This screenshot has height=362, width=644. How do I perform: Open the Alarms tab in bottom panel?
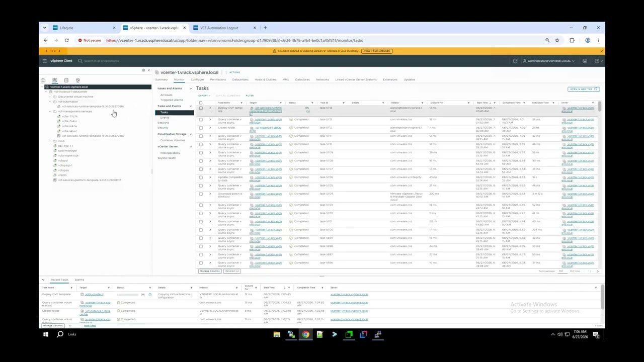click(x=79, y=280)
